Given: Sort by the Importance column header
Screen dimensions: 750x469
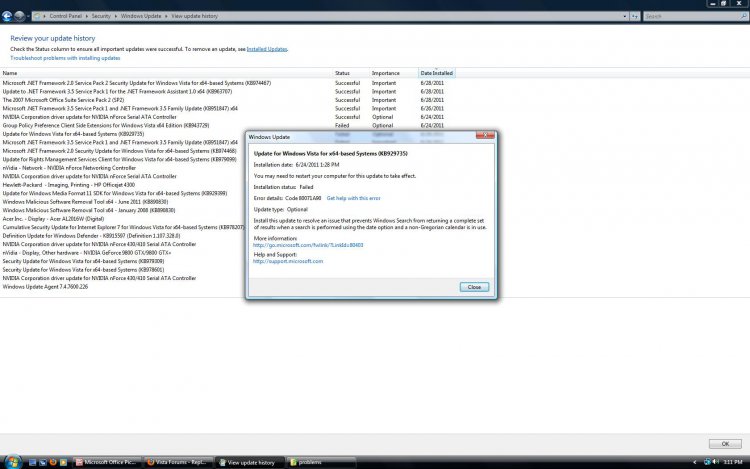Looking at the screenshot, I should click(x=394, y=73).
